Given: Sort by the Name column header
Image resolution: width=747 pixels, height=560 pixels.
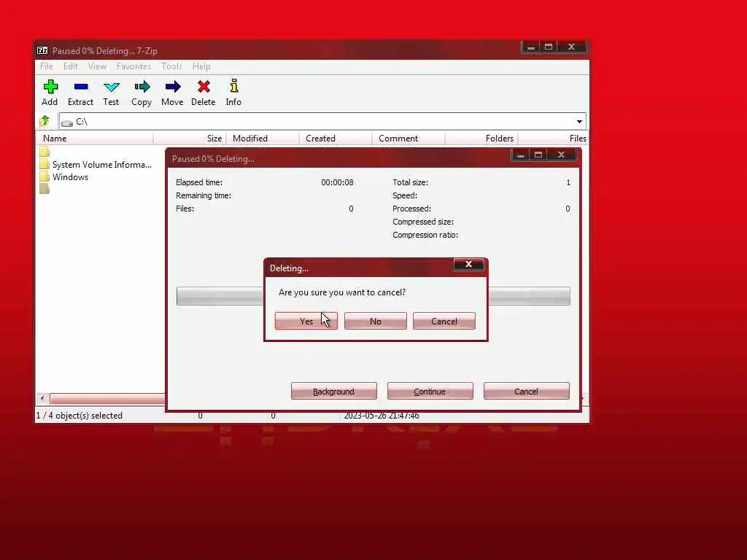Looking at the screenshot, I should (94, 138).
